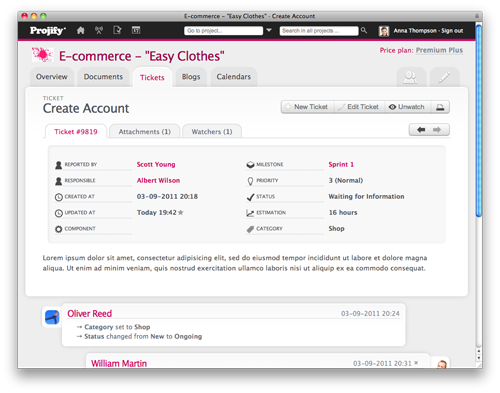
Task: Open the Documents project tab
Action: pyautogui.click(x=103, y=77)
